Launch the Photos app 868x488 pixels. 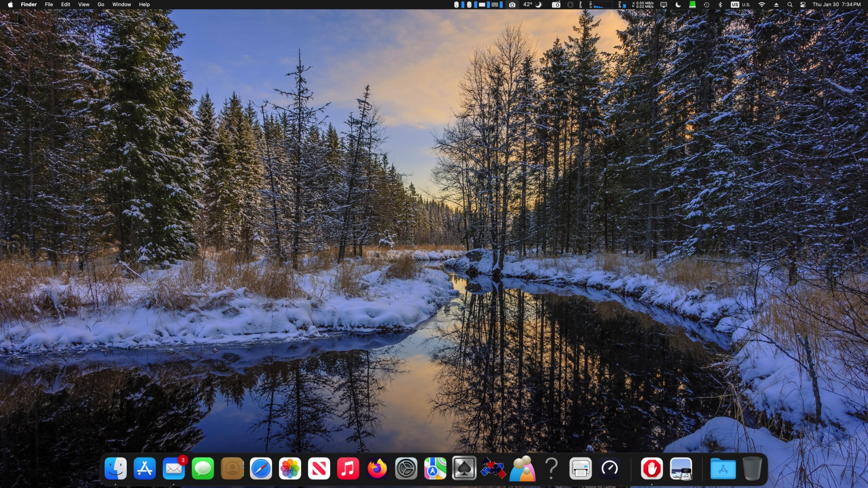point(290,468)
